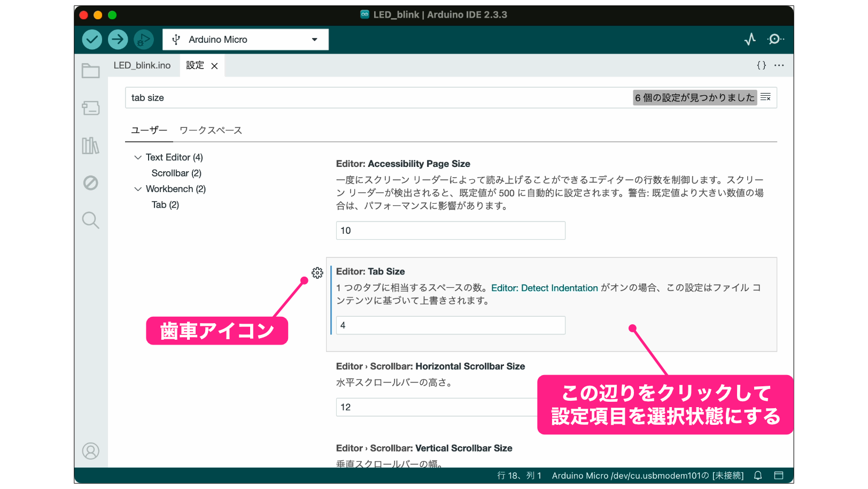Switch to the LED_blink.ino tab
The height and width of the screenshot is (489, 868).
[x=142, y=65]
